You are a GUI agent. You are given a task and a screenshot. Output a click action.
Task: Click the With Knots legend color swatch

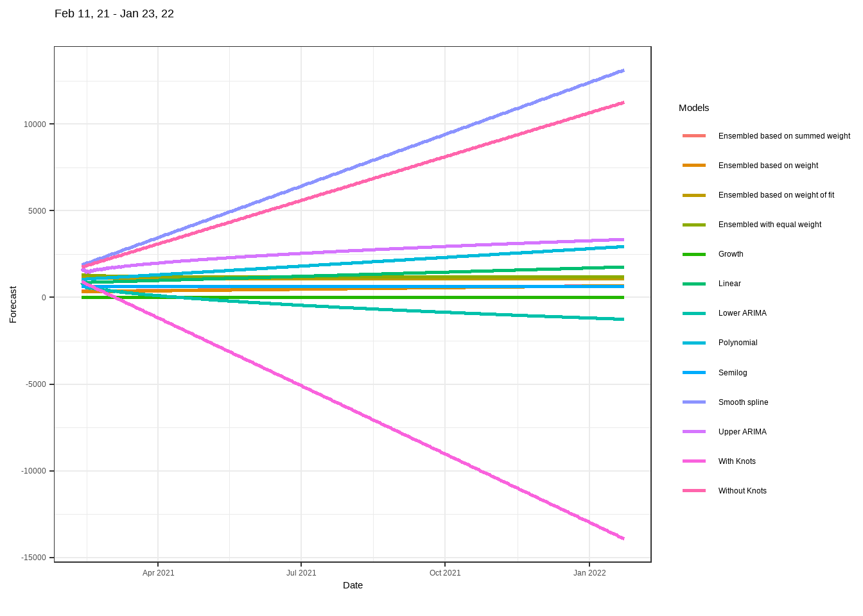pos(693,461)
